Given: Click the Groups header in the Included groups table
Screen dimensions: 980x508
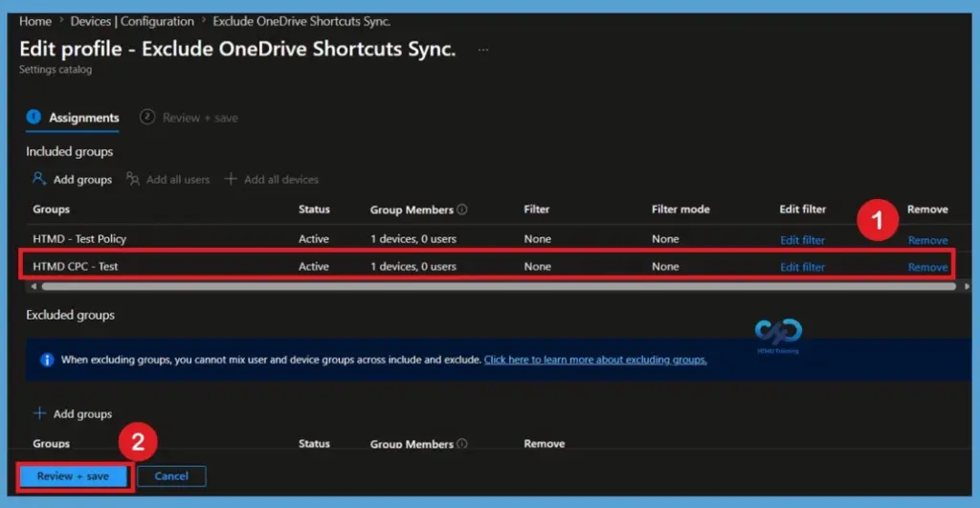Looking at the screenshot, I should click(x=52, y=210).
